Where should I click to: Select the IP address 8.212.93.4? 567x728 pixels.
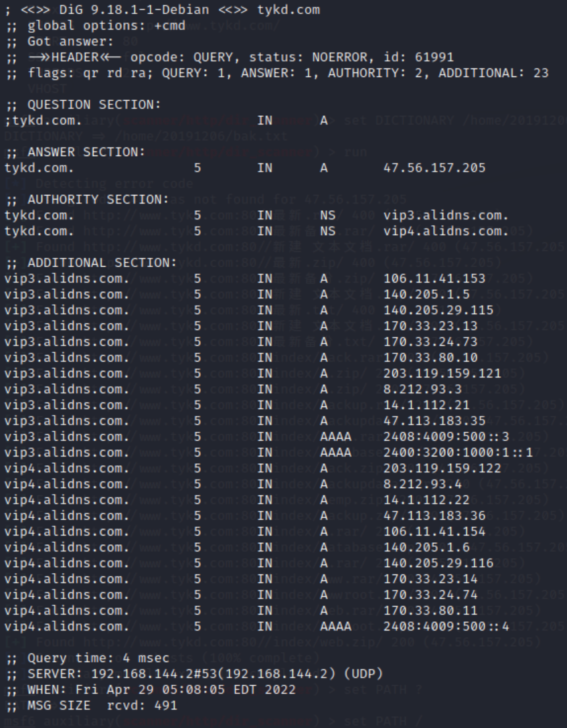[423, 484]
